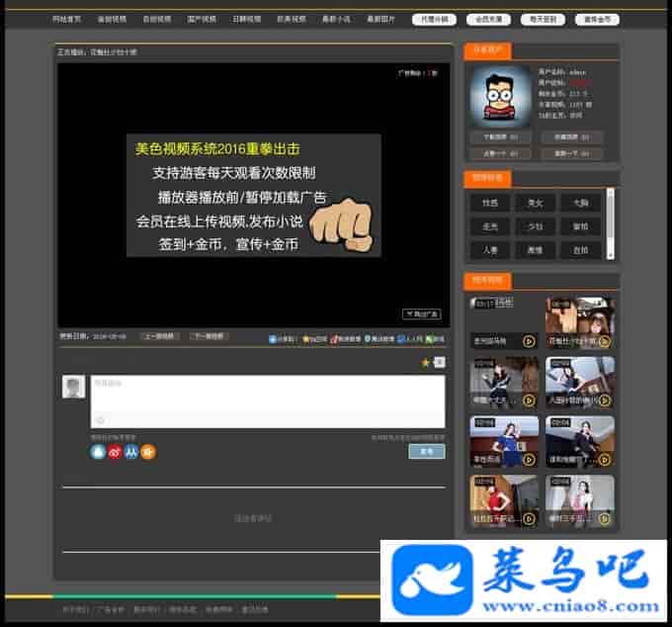The height and width of the screenshot is (627, 672).
Task: Open 网站首页 in navigation bar
Action: pyautogui.click(x=68, y=19)
